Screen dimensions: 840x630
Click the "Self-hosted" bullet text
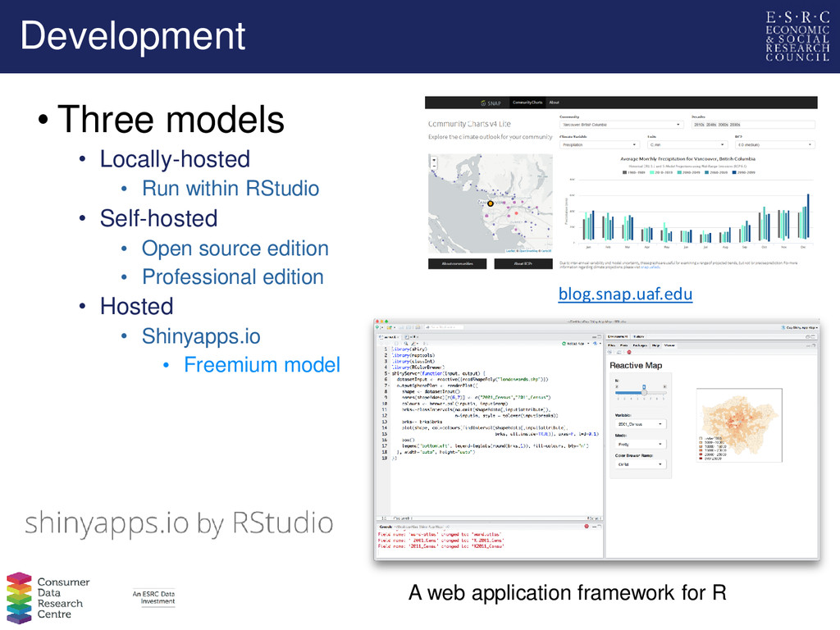pyautogui.click(x=158, y=218)
